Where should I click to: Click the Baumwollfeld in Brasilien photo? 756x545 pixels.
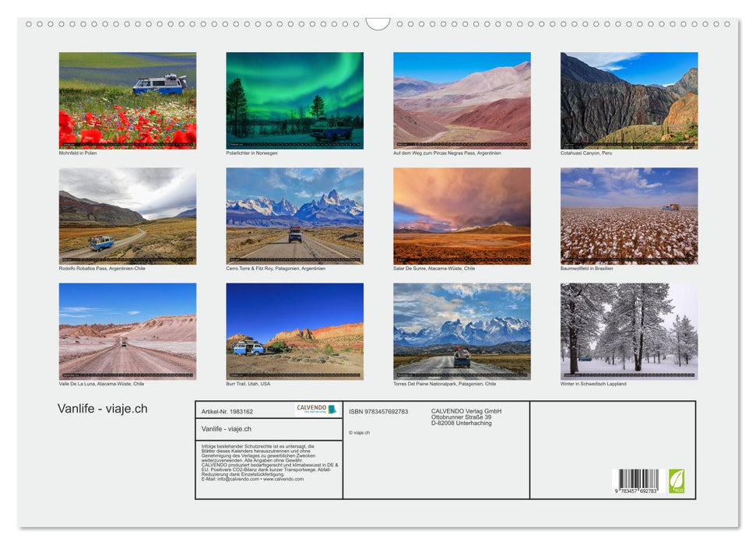pyautogui.click(x=629, y=215)
